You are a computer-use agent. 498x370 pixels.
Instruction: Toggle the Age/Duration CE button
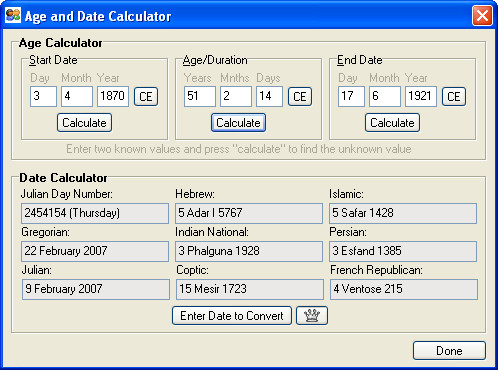[x=300, y=97]
